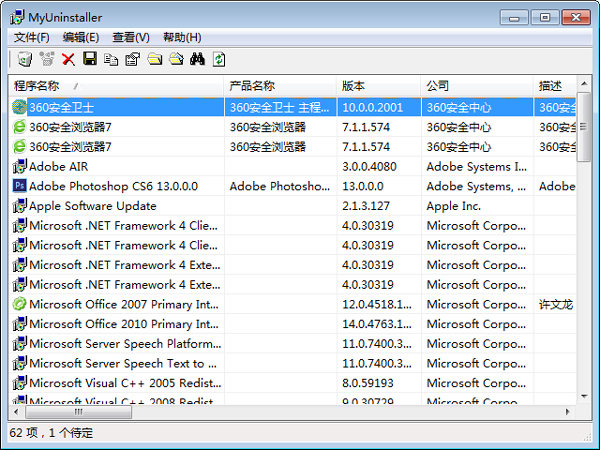Click the Microsoft Office 2007 Primary Interop icon
The image size is (600, 450).
(19, 304)
